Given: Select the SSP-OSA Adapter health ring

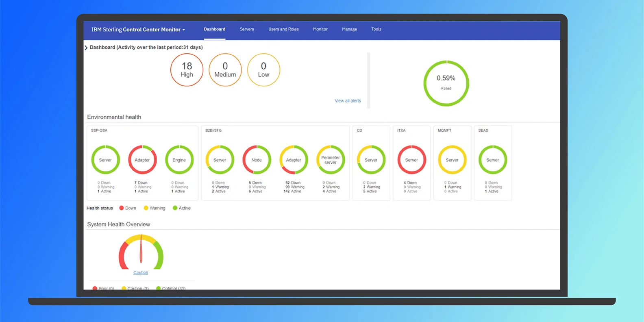Looking at the screenshot, I should (x=142, y=160).
